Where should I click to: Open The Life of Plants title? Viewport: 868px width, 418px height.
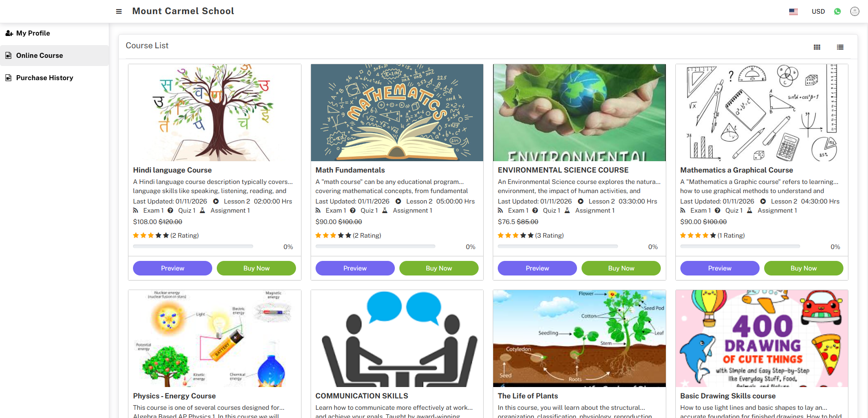[528, 396]
